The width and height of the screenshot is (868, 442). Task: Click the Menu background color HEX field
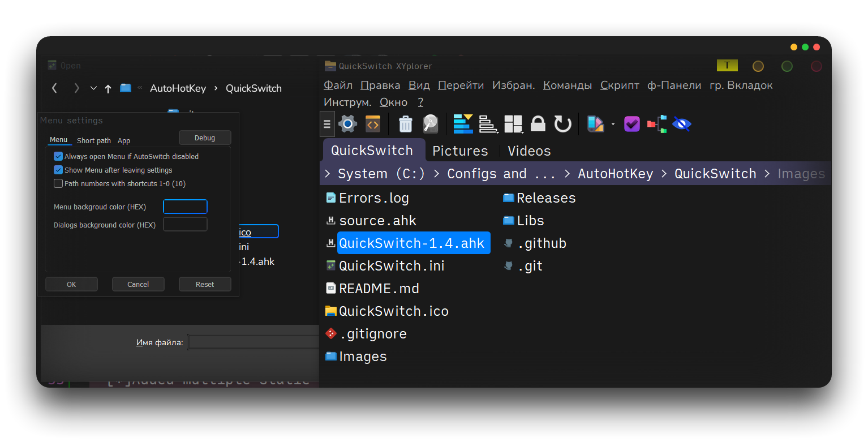click(x=185, y=207)
